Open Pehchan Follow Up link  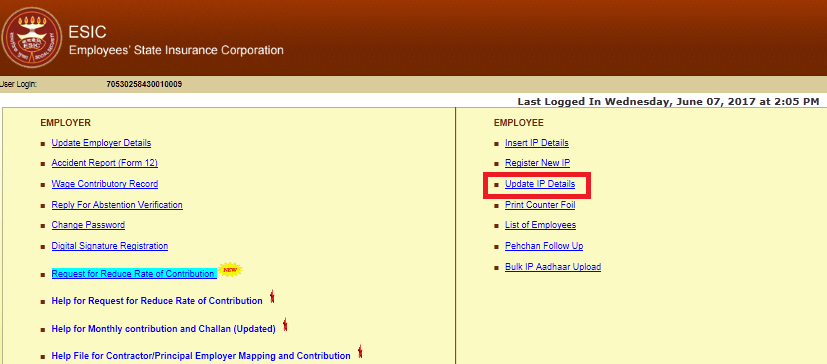[x=544, y=246]
